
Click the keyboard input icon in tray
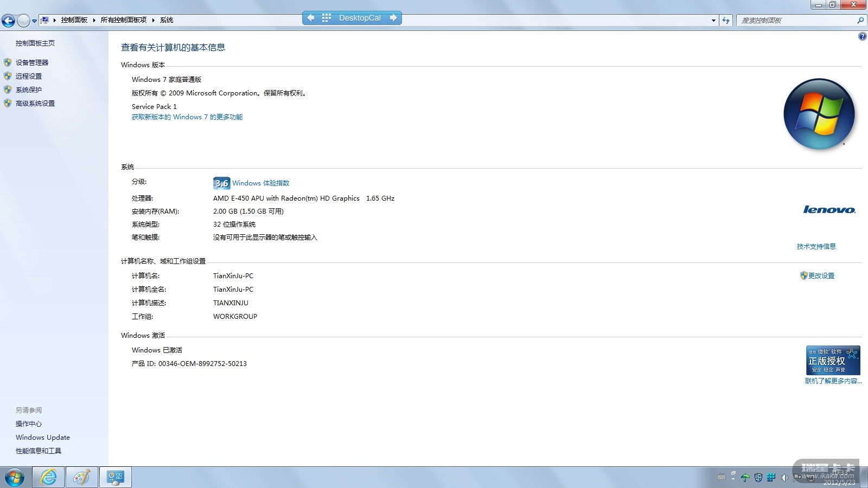(x=722, y=478)
